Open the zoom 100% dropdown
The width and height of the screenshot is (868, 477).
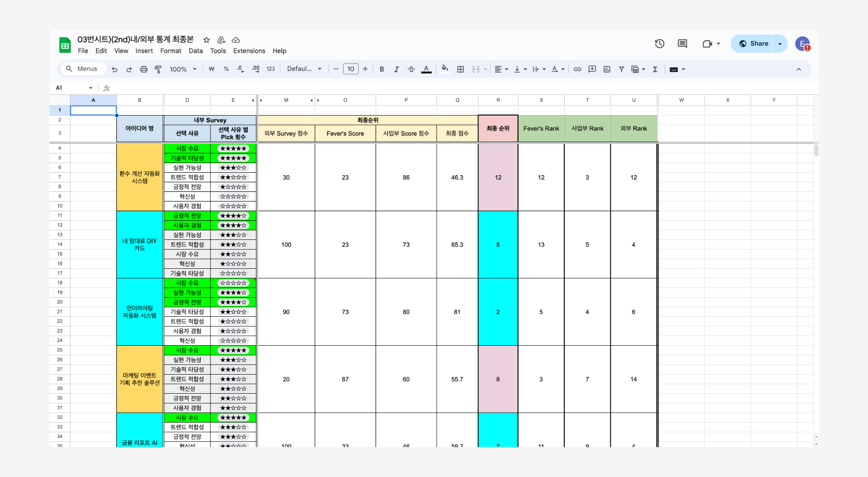click(x=183, y=69)
